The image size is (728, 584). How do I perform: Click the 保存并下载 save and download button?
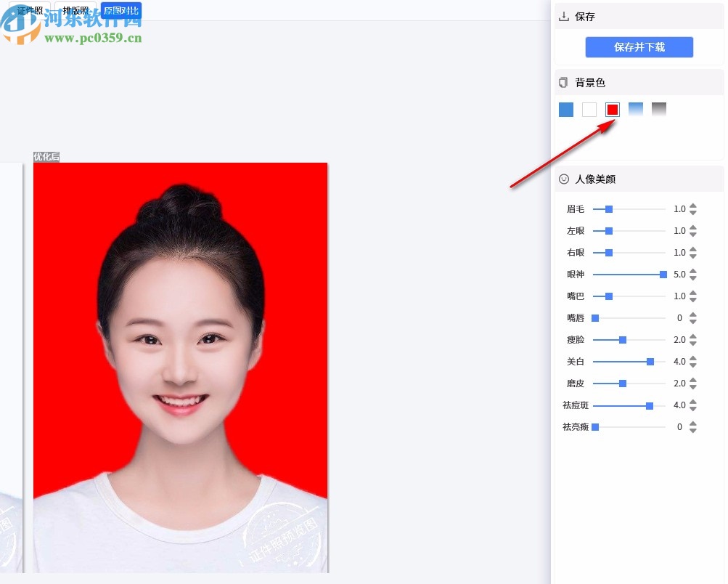639,47
